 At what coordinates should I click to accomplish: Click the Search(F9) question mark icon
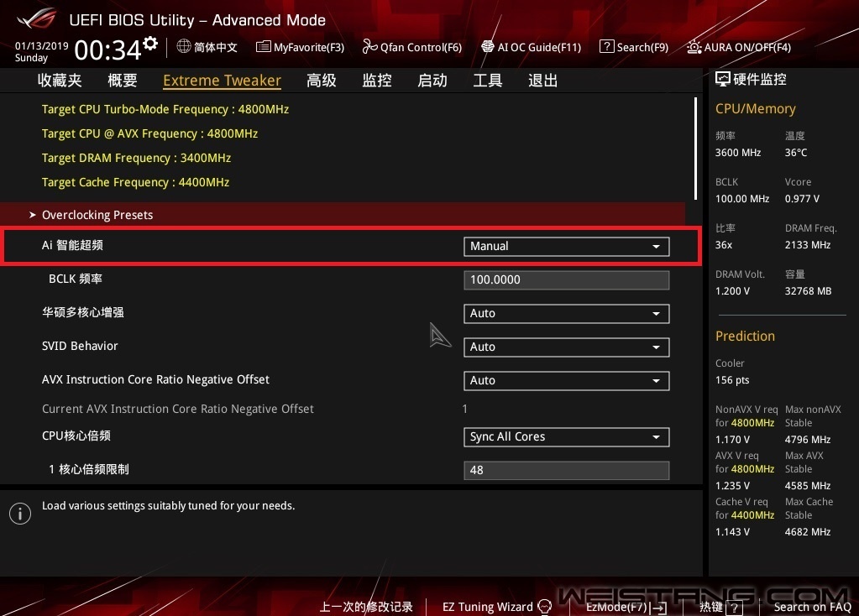606,46
